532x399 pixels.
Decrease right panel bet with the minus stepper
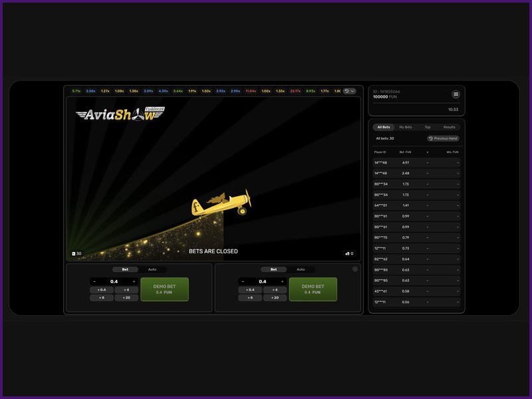coord(243,280)
